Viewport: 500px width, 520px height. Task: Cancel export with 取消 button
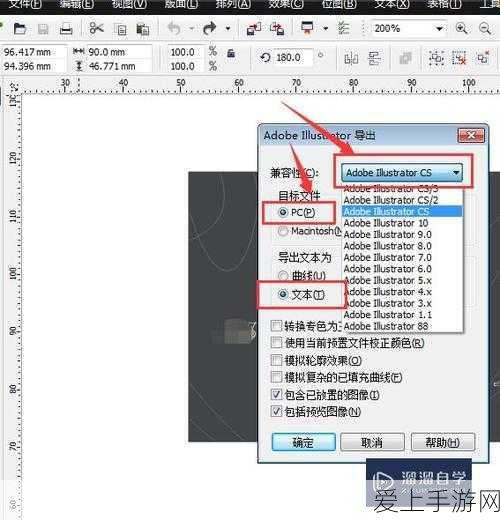coord(372,442)
